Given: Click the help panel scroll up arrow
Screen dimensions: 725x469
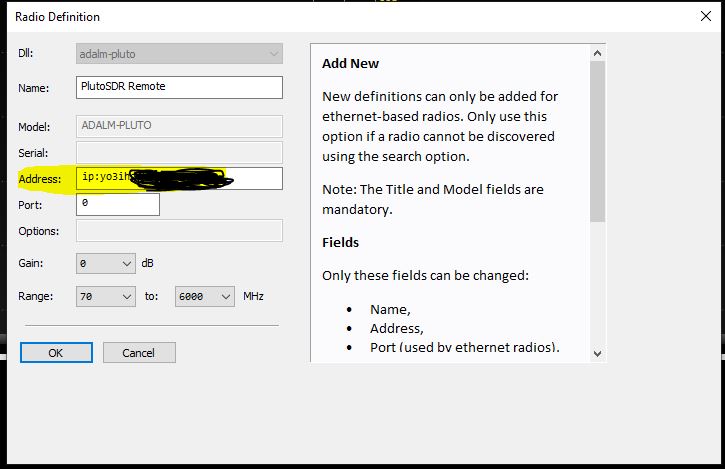Looking at the screenshot, I should pyautogui.click(x=598, y=53).
